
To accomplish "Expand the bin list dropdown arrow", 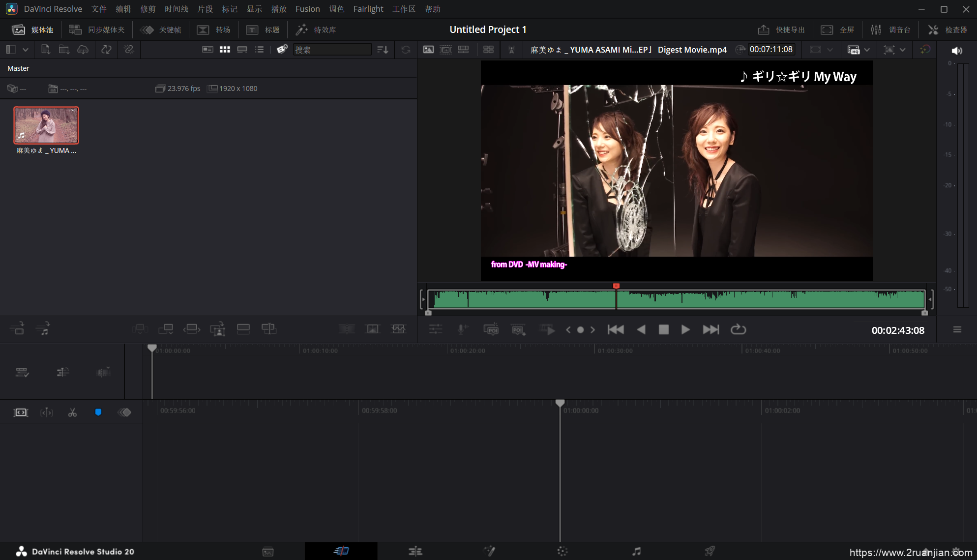I will (x=25, y=50).
